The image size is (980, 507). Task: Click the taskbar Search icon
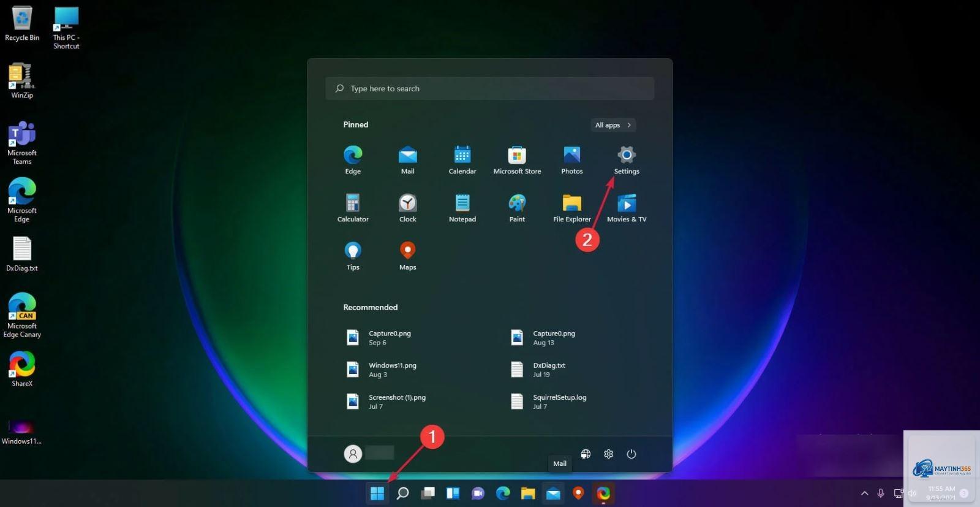coord(402,493)
